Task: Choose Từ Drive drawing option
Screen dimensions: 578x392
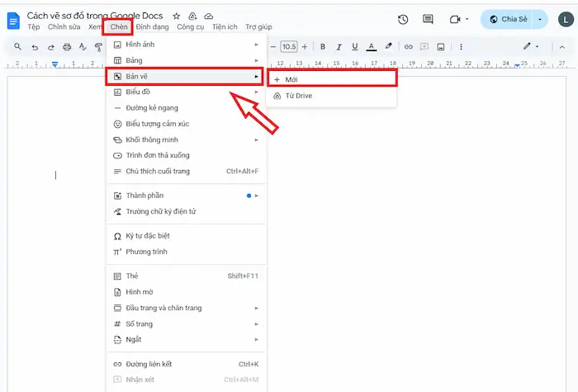Action: click(332, 96)
